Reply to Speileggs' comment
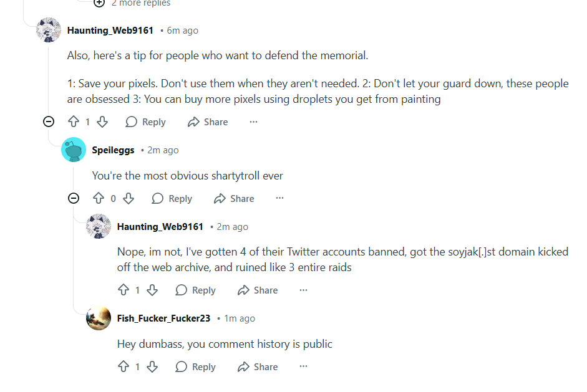The width and height of the screenshot is (587, 392). pyautogui.click(x=172, y=199)
